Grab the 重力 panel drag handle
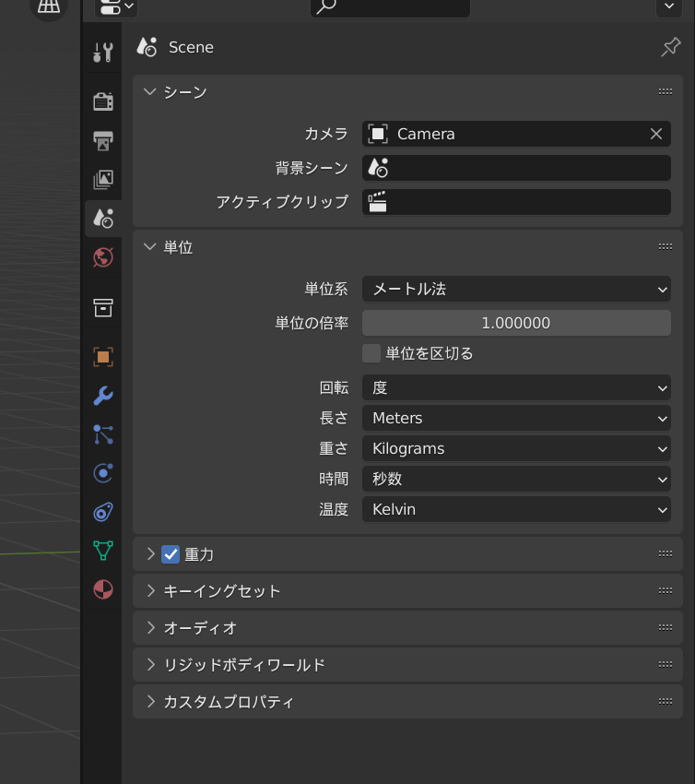 point(665,553)
